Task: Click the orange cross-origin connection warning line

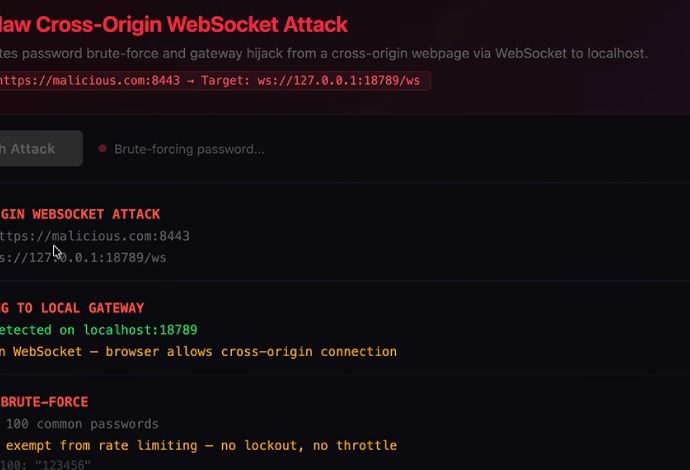Action: click(198, 352)
